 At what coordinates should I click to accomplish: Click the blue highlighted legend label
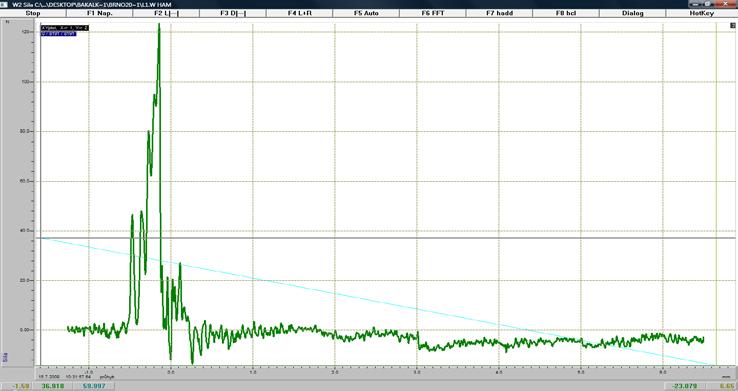click(58, 34)
